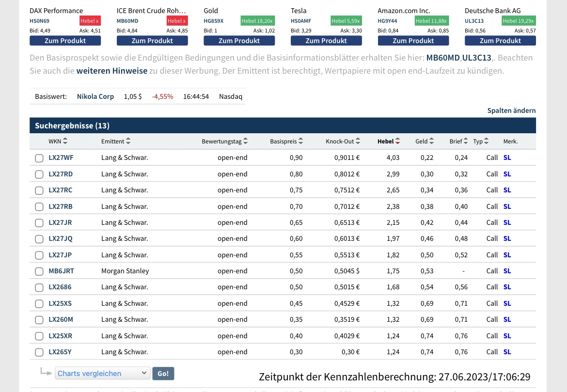This screenshot has height=392, width=567.
Task: Tick checkbox for LX27RD
Action: coord(39,174)
